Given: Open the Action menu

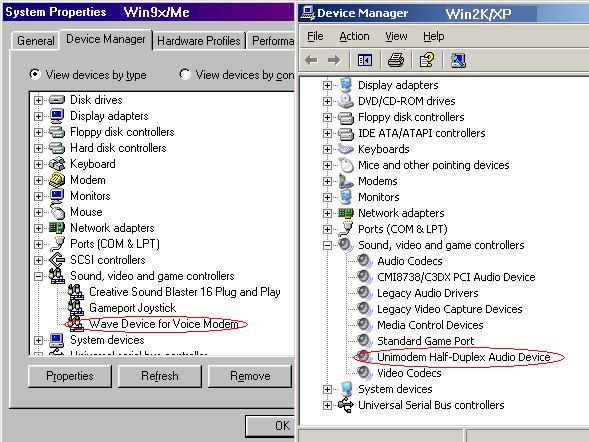Looking at the screenshot, I should coord(354,36).
